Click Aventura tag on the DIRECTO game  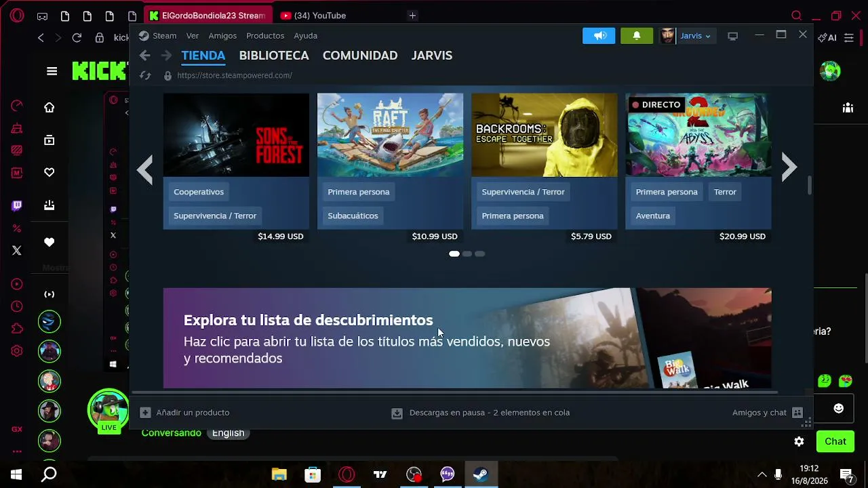[653, 216]
